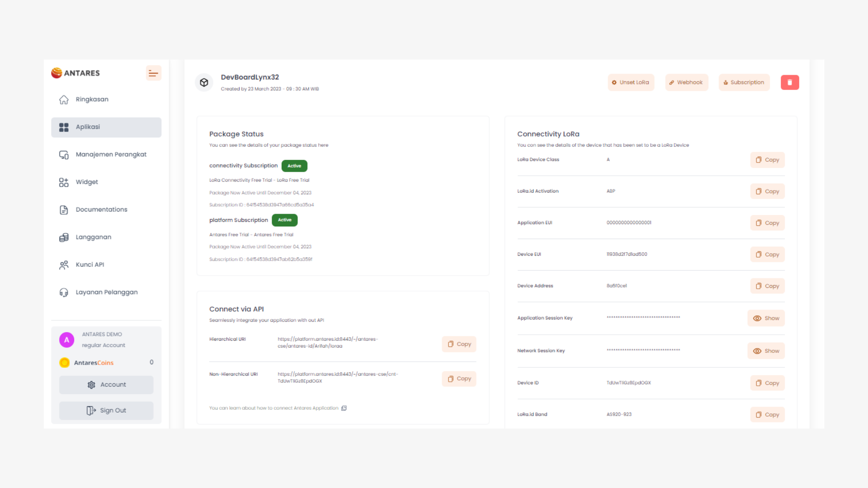Viewport: 868px width, 488px height.
Task: Click the red delete trash icon
Action: point(789,82)
